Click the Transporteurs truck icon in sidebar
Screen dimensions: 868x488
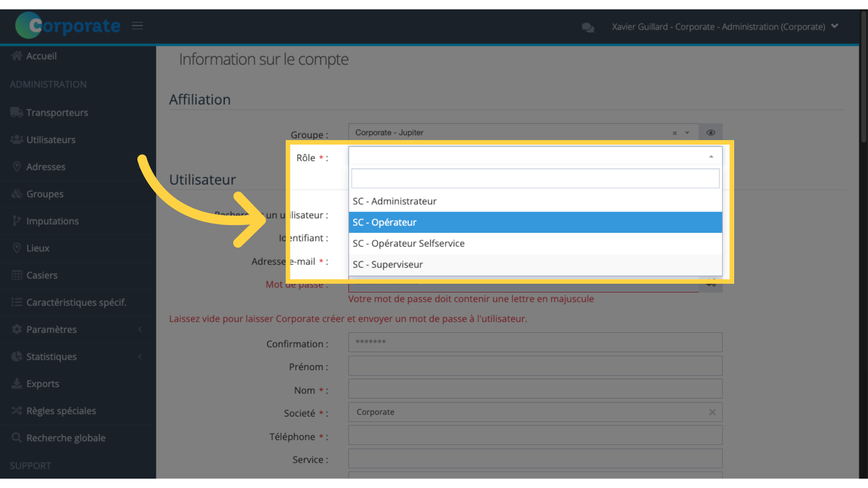tap(17, 113)
